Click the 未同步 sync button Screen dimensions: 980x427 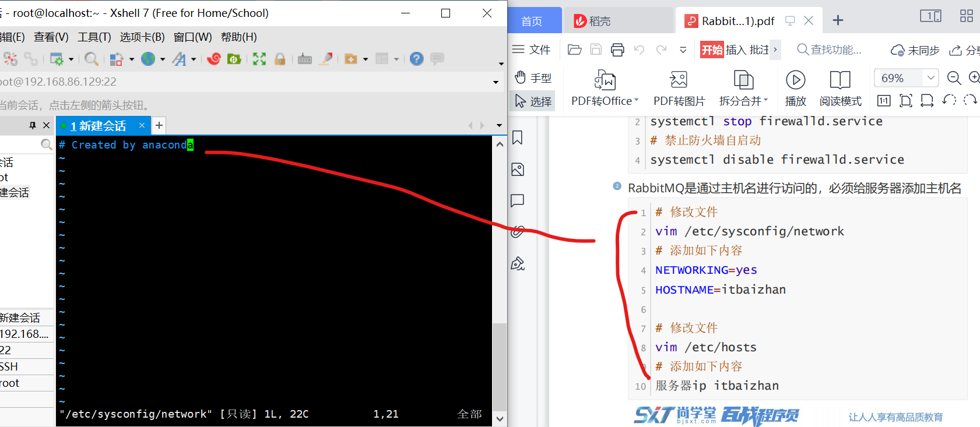point(915,51)
